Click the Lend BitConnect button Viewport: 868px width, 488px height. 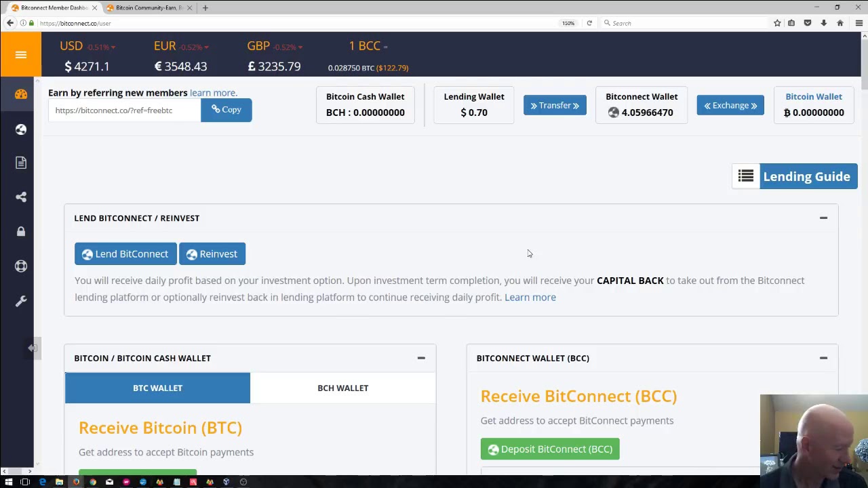coord(125,253)
